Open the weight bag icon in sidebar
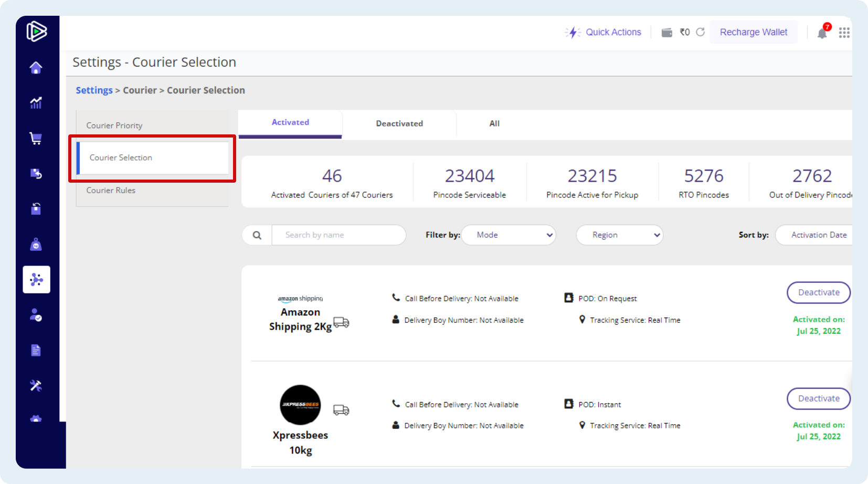Image resolution: width=868 pixels, height=484 pixels. (x=36, y=244)
